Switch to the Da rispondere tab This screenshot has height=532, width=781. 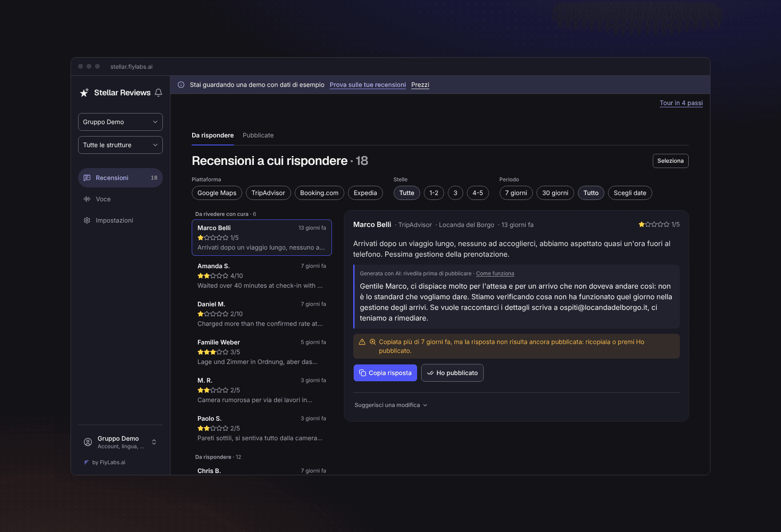click(213, 136)
